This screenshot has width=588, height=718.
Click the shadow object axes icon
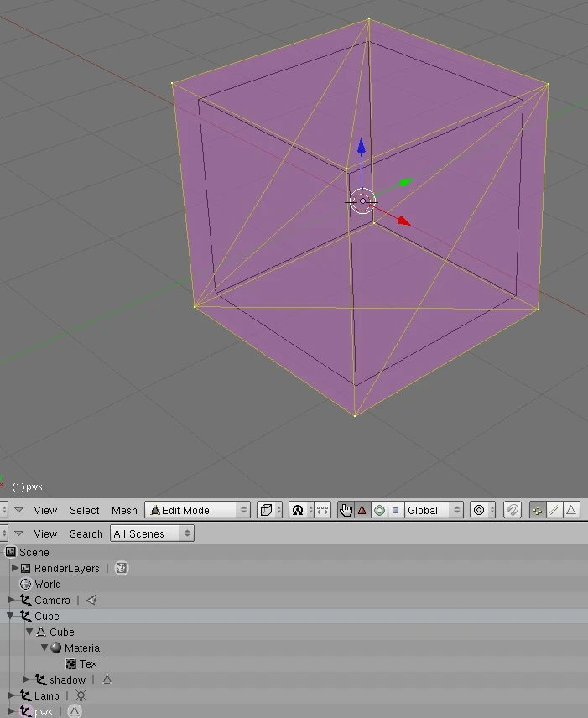pos(41,679)
